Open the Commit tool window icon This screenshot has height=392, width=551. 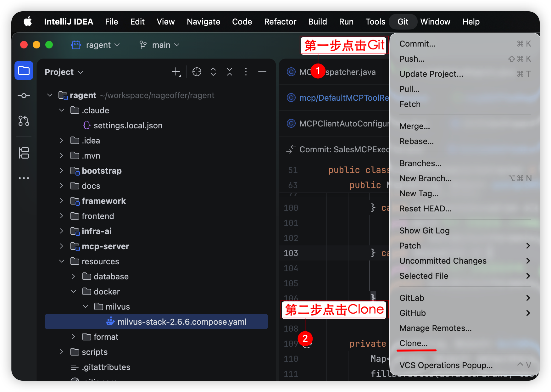(24, 96)
